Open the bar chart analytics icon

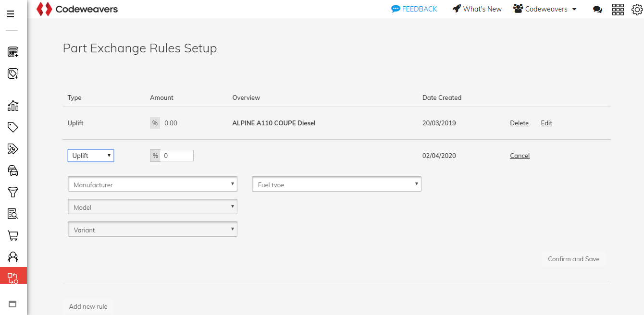[x=13, y=106]
